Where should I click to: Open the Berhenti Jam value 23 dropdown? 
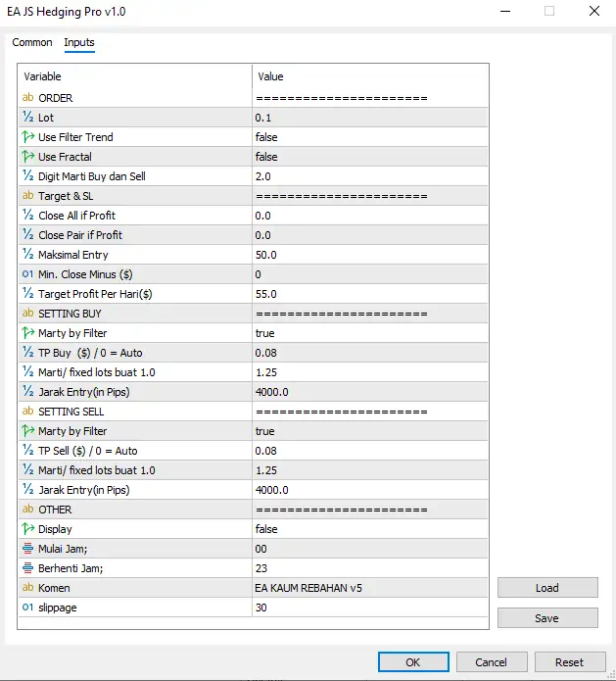(x=369, y=568)
